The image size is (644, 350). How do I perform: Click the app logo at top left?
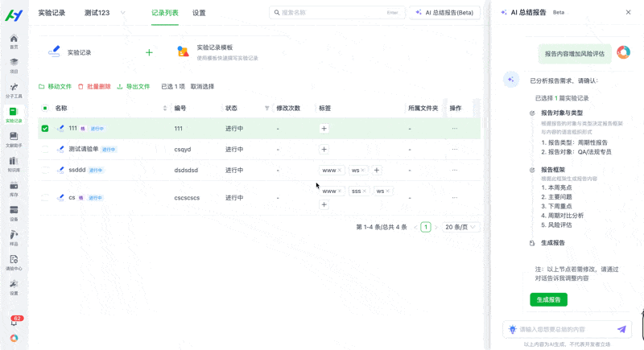(14, 15)
